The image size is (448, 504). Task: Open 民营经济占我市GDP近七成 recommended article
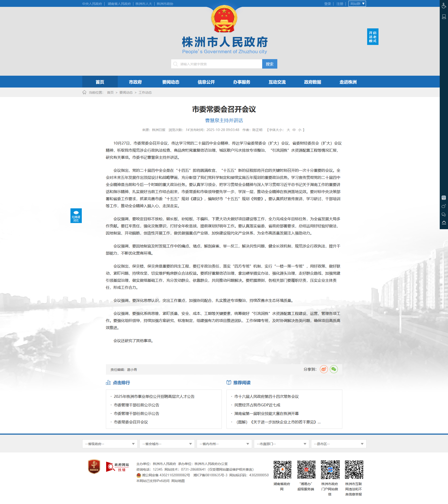[257, 405]
